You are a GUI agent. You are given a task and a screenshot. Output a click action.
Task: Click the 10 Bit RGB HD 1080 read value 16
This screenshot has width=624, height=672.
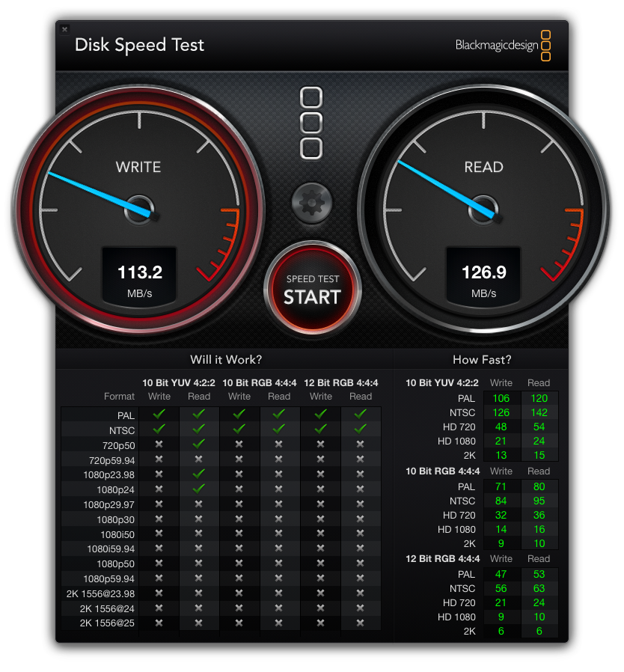tap(539, 529)
